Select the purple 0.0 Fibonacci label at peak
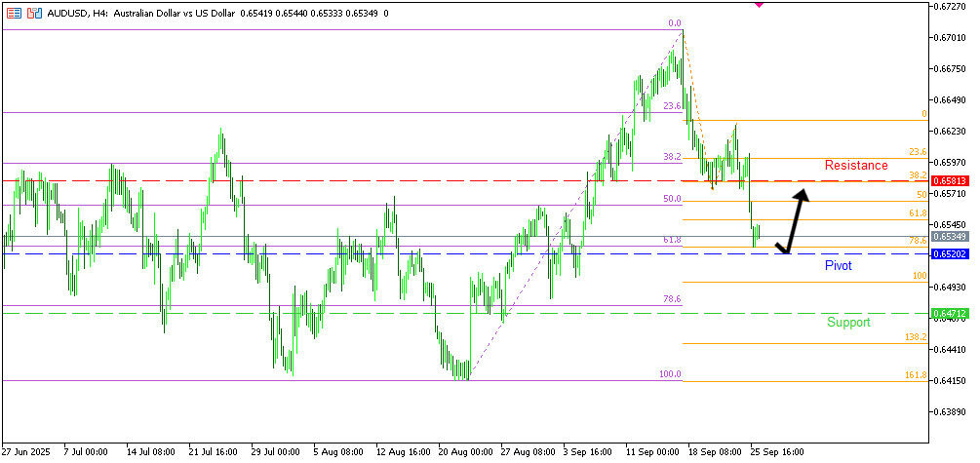 point(673,23)
